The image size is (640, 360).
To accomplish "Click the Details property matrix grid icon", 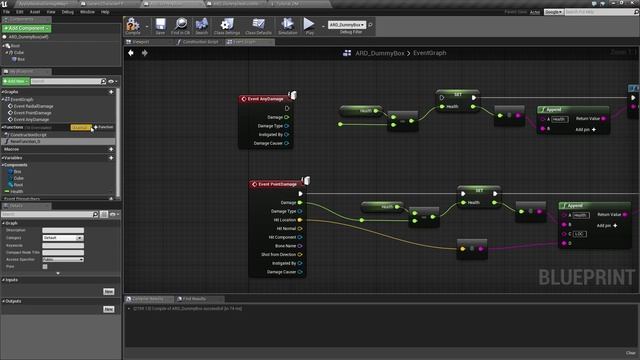I will click(104, 214).
